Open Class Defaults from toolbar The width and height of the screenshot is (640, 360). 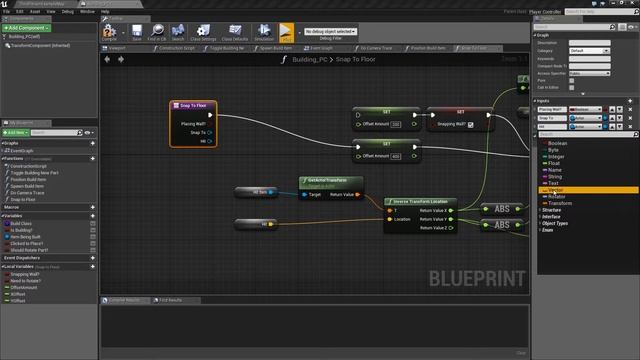pyautogui.click(x=235, y=32)
